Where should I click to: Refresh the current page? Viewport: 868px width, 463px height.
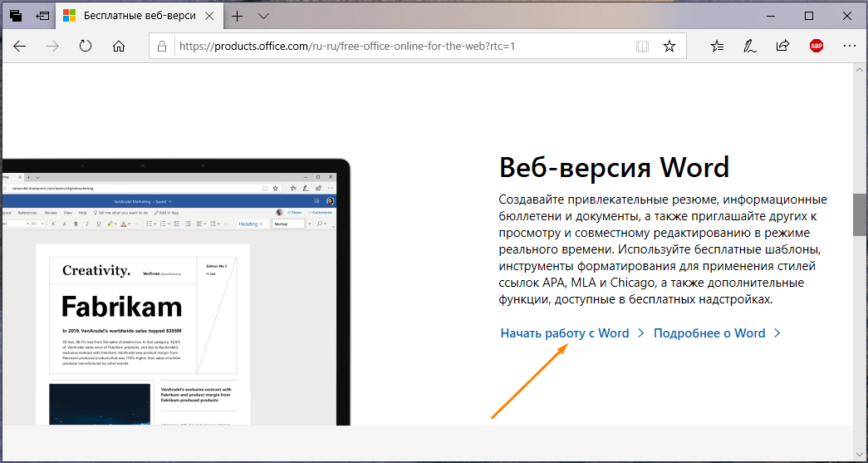click(x=86, y=46)
